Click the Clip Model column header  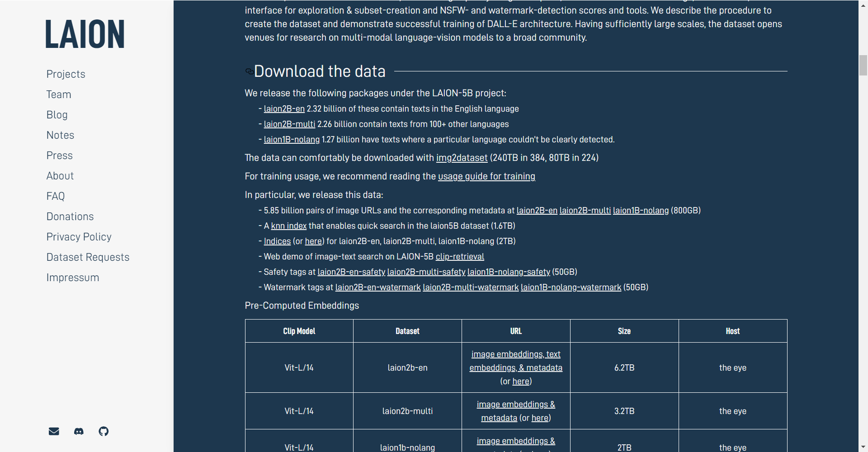299,331
